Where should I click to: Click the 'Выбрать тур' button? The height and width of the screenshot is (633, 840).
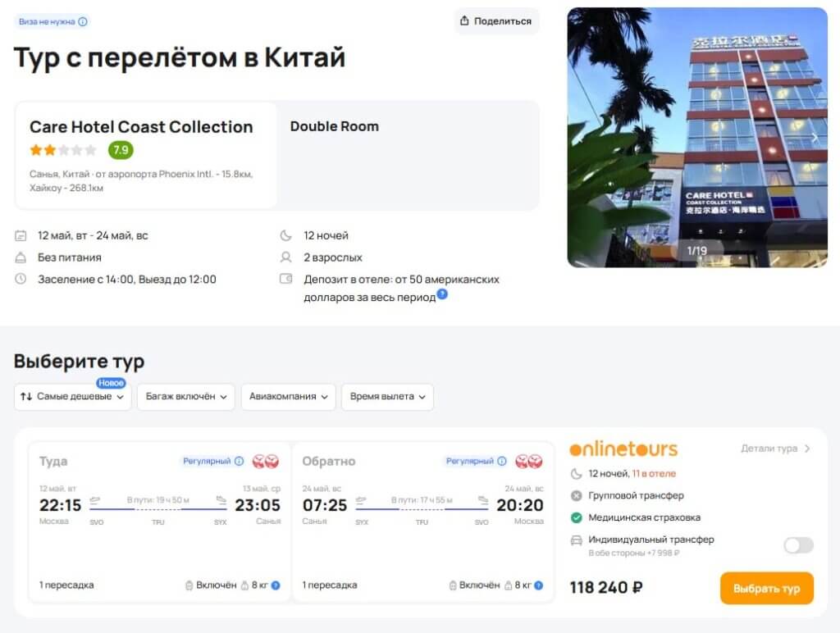pyautogui.click(x=767, y=588)
